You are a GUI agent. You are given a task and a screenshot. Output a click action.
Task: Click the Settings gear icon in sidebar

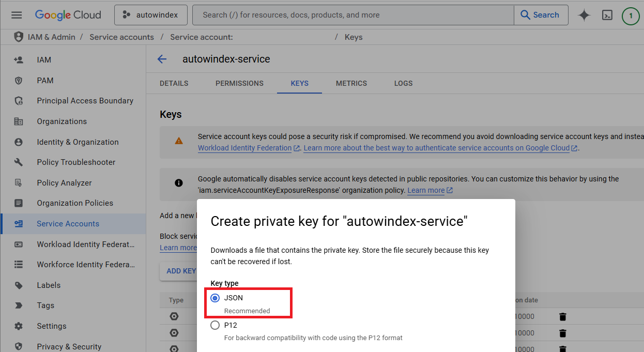click(x=19, y=326)
